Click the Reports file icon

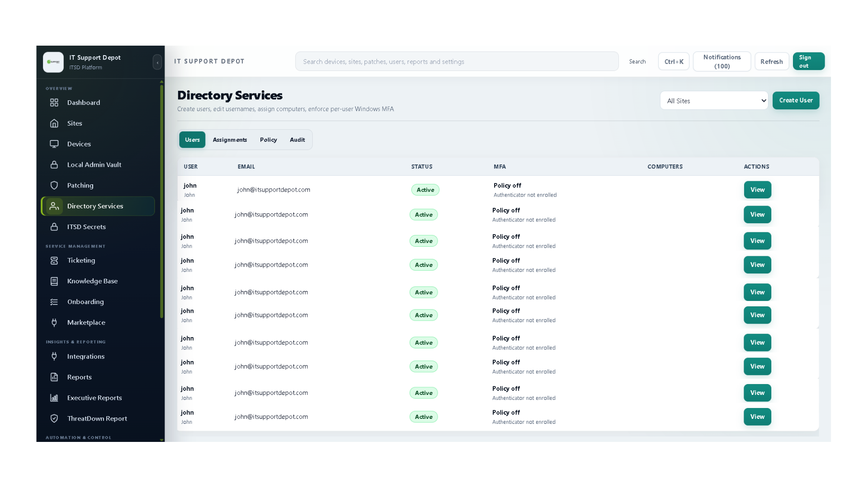coord(54,377)
